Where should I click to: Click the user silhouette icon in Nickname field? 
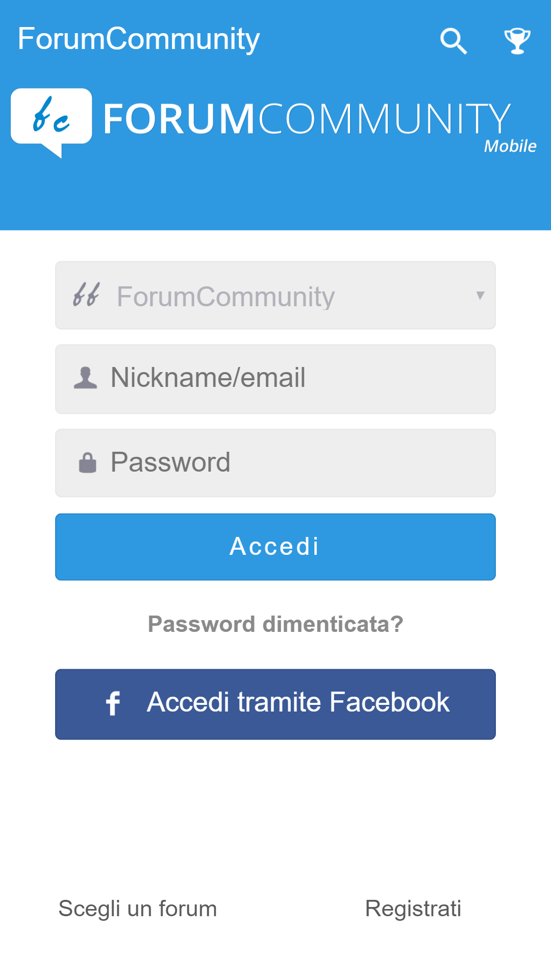click(x=87, y=378)
